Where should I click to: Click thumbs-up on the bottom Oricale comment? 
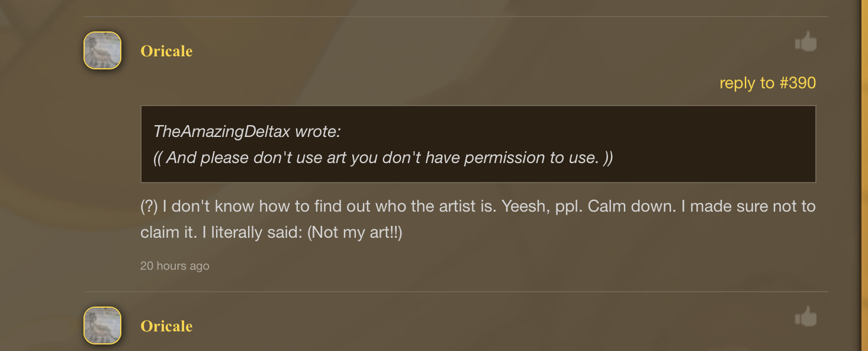coord(805,317)
